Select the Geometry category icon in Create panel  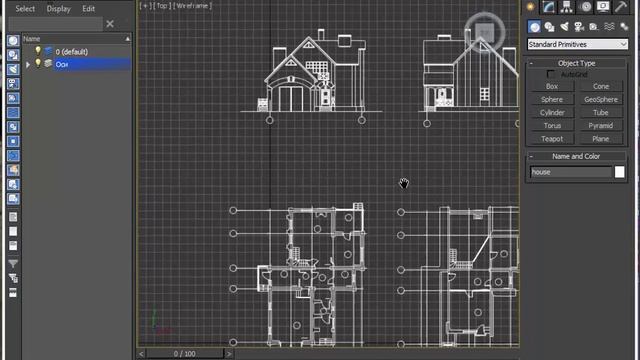534,27
